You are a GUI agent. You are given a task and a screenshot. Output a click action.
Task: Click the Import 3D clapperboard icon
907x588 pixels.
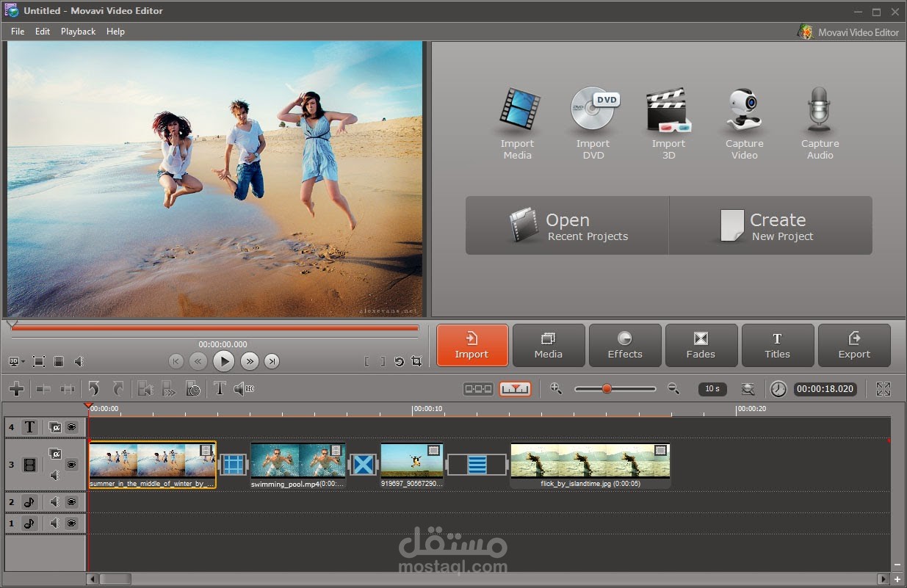coord(668,110)
